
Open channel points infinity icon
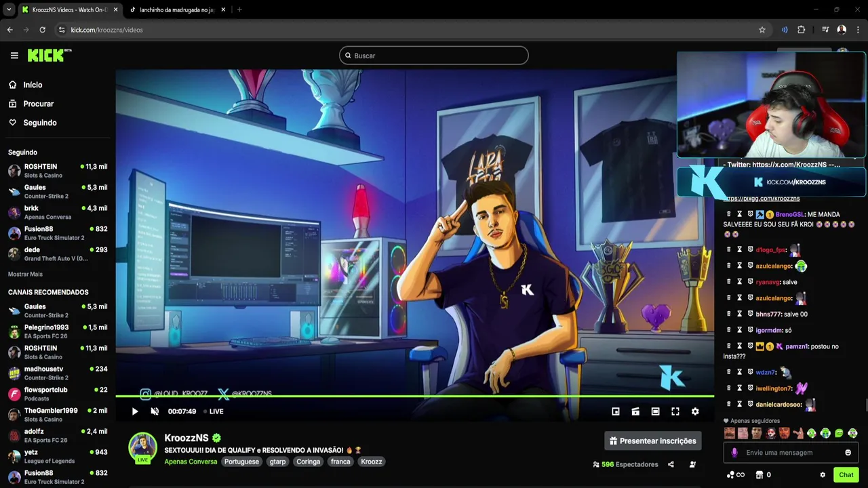(736, 475)
